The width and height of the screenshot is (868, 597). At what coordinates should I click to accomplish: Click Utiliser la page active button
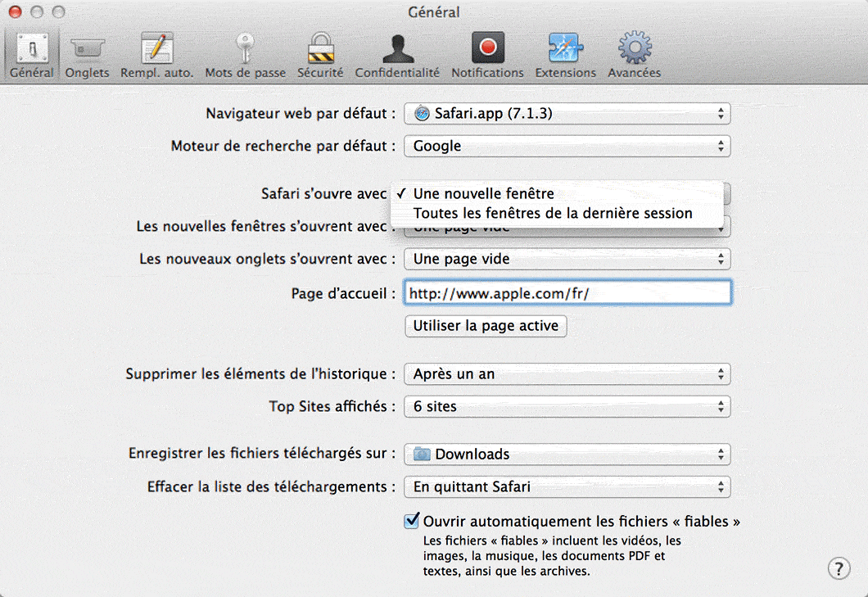(486, 326)
